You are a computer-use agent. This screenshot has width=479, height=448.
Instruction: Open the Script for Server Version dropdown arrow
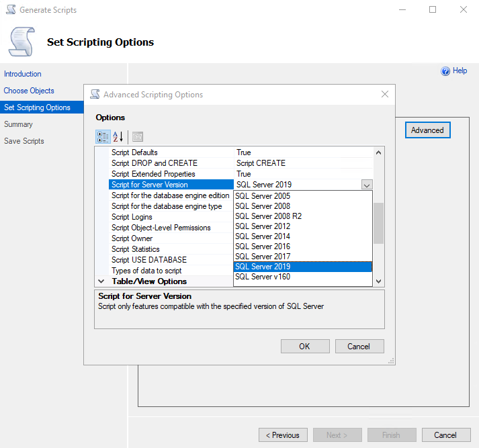(x=367, y=185)
